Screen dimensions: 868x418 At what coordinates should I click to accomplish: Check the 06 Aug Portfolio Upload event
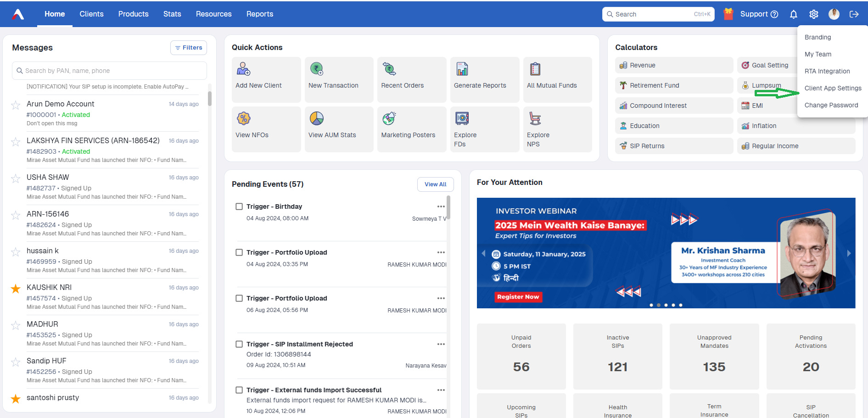239,298
